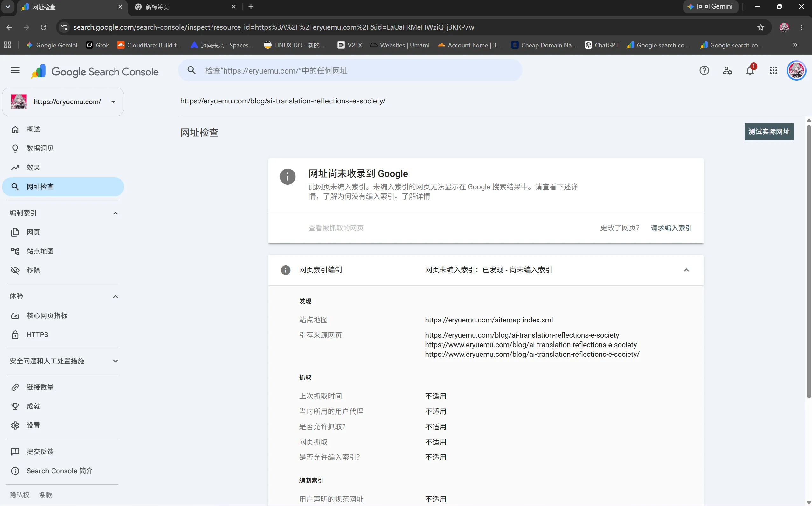Open 效果 performance report

(x=63, y=168)
